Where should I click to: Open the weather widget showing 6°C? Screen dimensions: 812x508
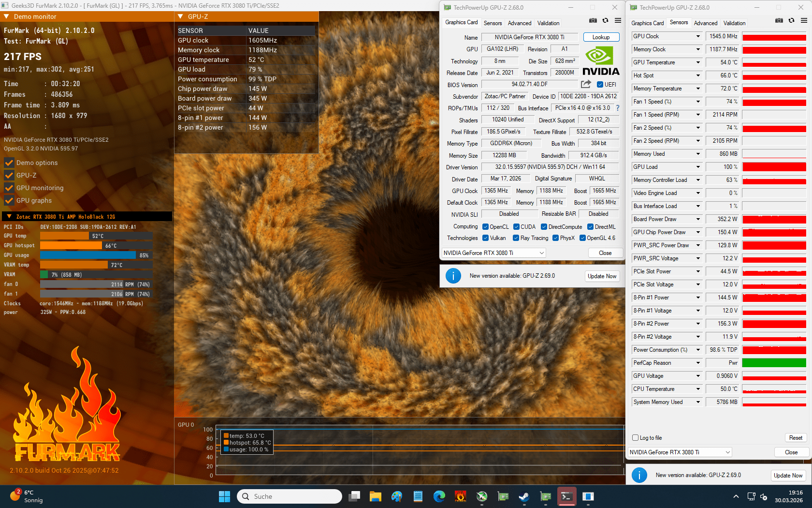(27, 496)
